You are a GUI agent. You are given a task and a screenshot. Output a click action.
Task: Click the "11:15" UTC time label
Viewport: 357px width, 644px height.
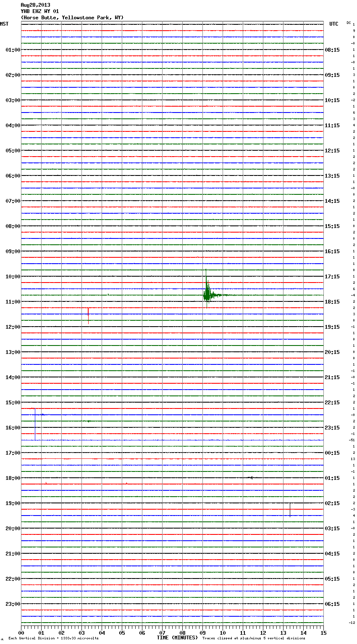point(332,126)
